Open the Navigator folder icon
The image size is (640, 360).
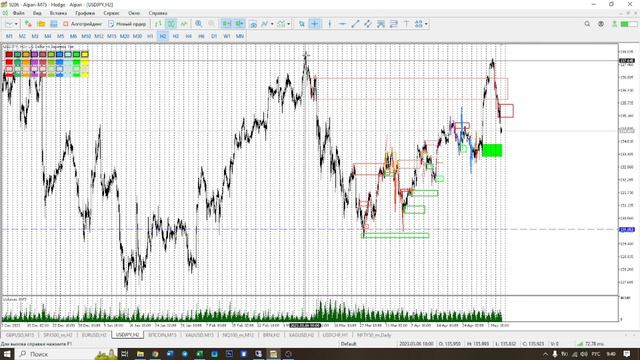coord(41,24)
